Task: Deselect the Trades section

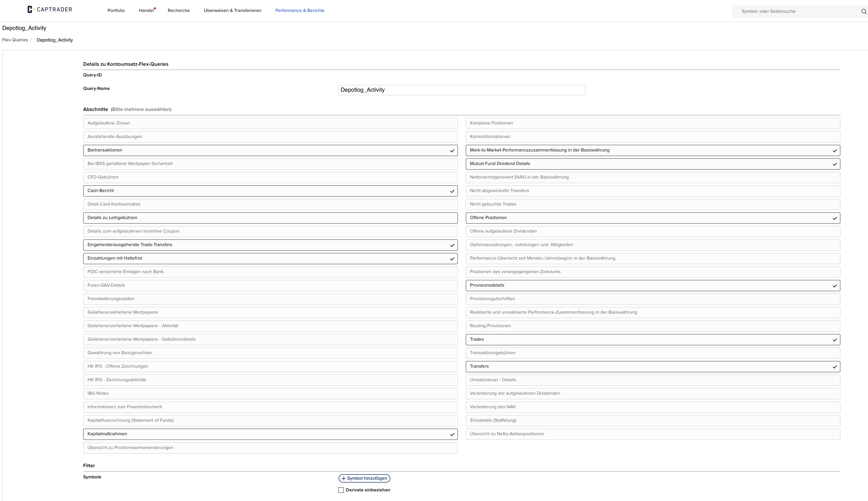Action: (x=653, y=339)
